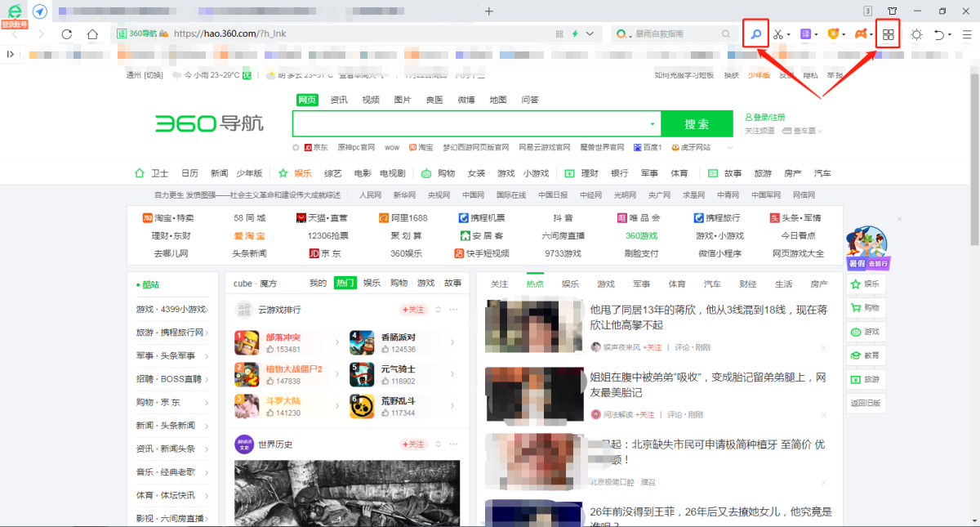Select the 娱乐 tab in news feed
Image resolution: width=980 pixels, height=527 pixels.
[570, 284]
